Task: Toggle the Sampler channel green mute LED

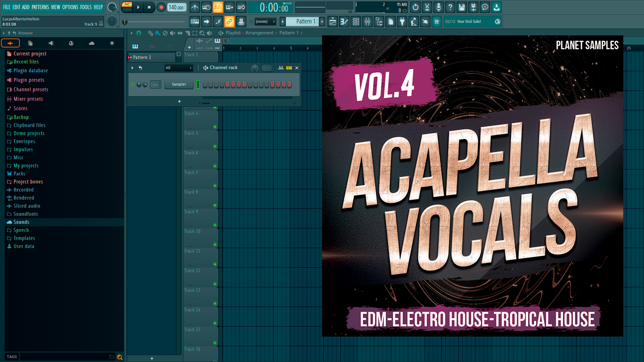Action: (x=133, y=84)
